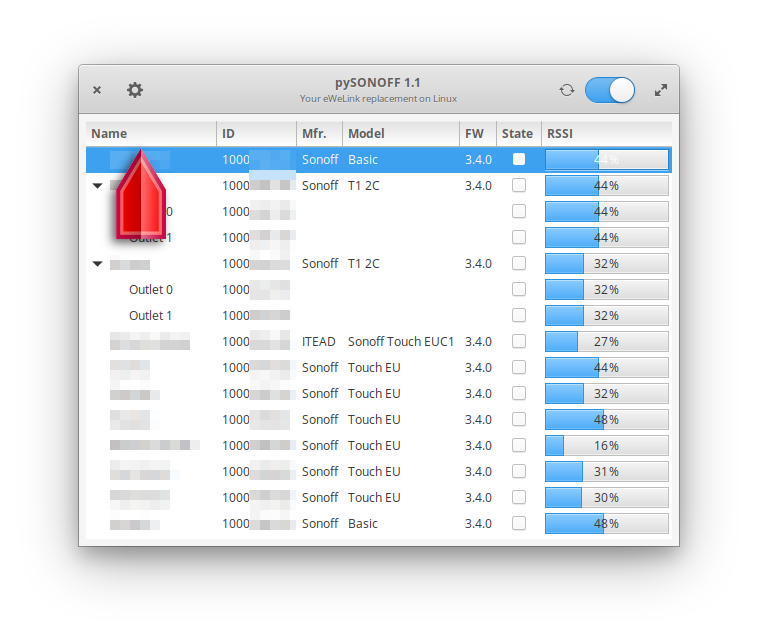The width and height of the screenshot is (758, 639).
Task: Refresh the device list with the sync icon
Action: (567, 90)
